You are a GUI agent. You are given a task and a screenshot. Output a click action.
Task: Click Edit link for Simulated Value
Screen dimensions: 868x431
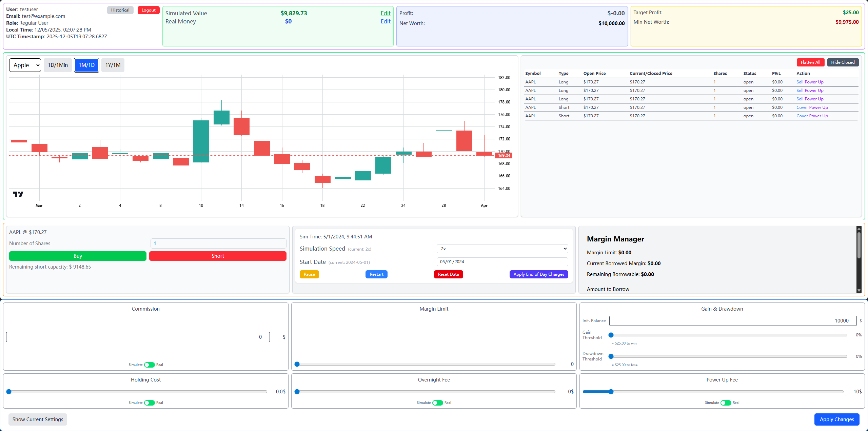click(x=386, y=13)
